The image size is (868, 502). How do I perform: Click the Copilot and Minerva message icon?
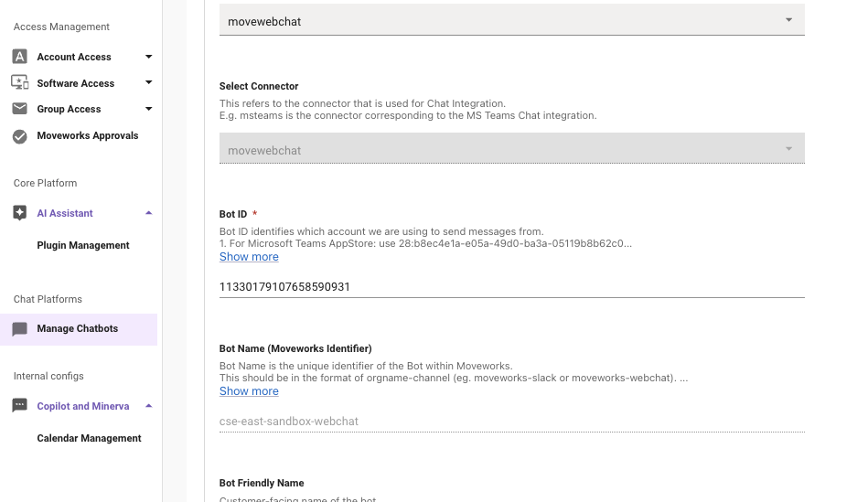(x=19, y=406)
